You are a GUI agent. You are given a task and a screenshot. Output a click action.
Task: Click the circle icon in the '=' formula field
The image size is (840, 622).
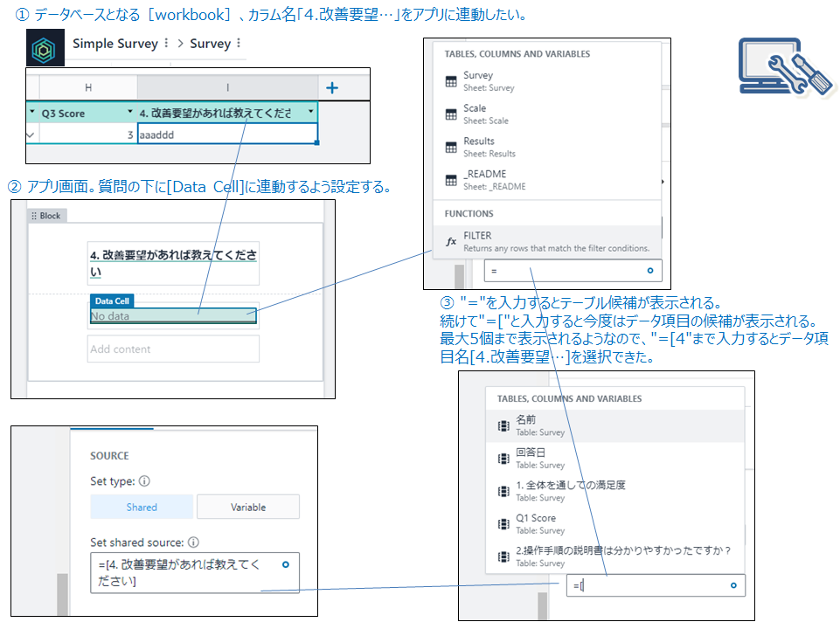point(650,270)
